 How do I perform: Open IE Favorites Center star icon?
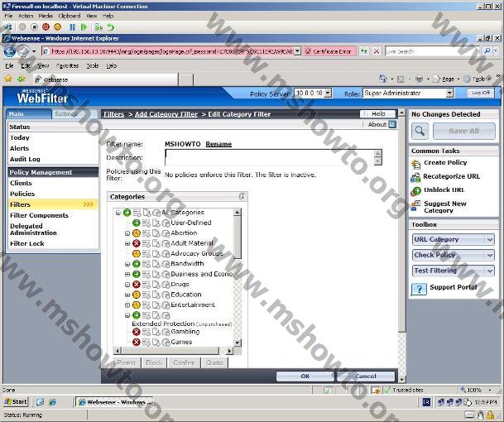tap(8, 79)
